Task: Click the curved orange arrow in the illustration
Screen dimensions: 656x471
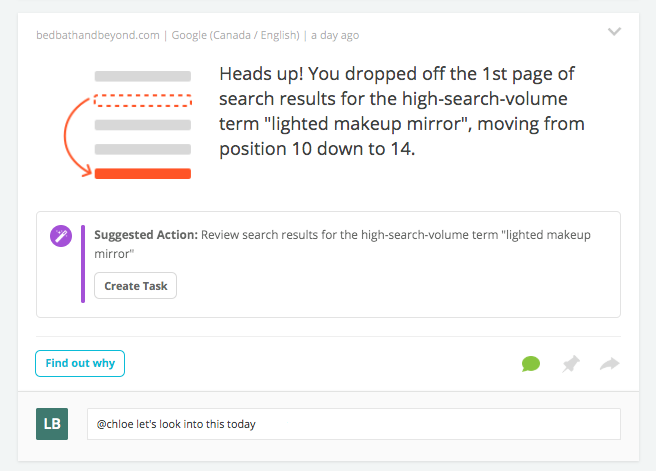Action: click(77, 137)
